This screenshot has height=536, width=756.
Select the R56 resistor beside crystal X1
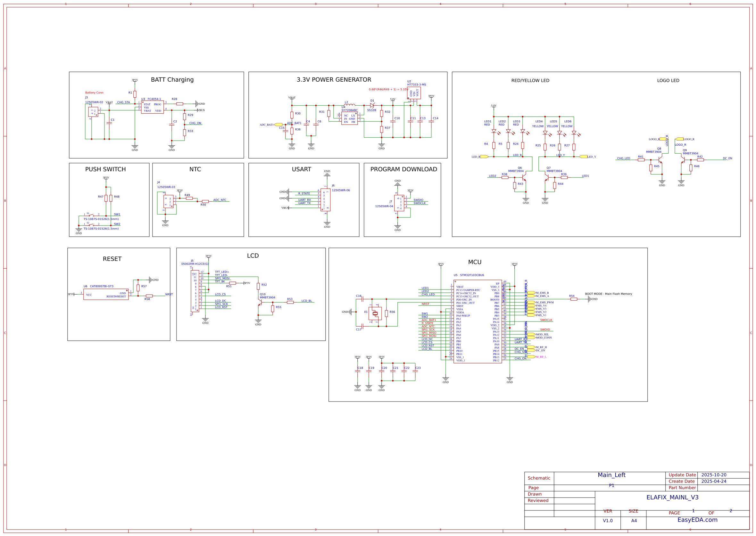386,313
